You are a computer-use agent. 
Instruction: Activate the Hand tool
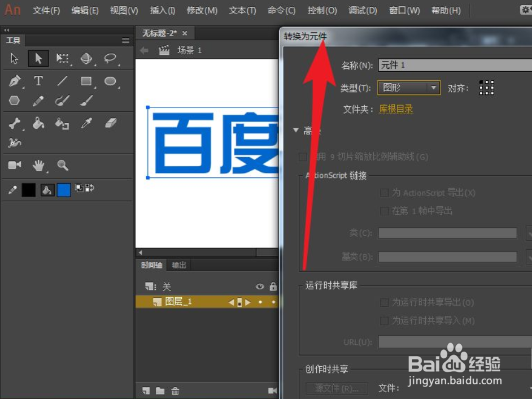[38, 166]
